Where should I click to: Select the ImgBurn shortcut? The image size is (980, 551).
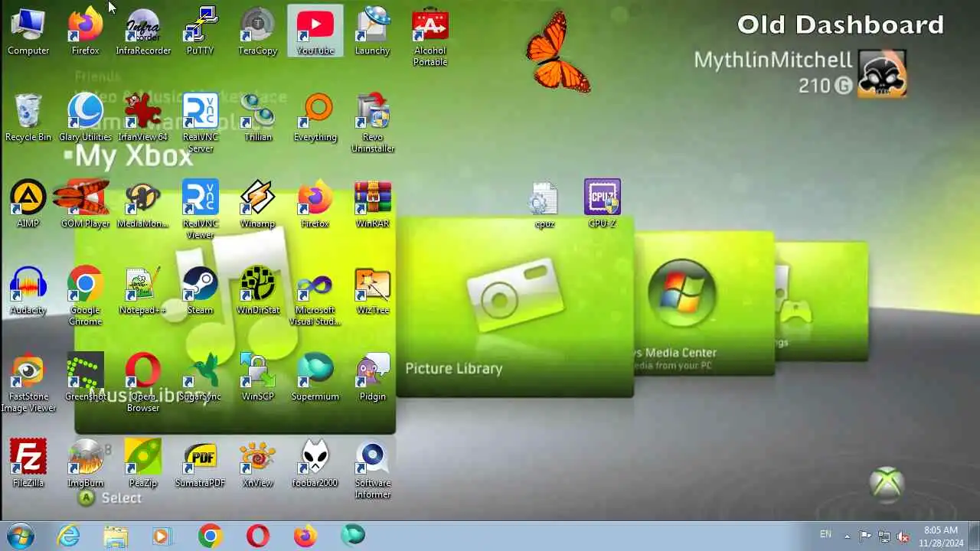(86, 463)
